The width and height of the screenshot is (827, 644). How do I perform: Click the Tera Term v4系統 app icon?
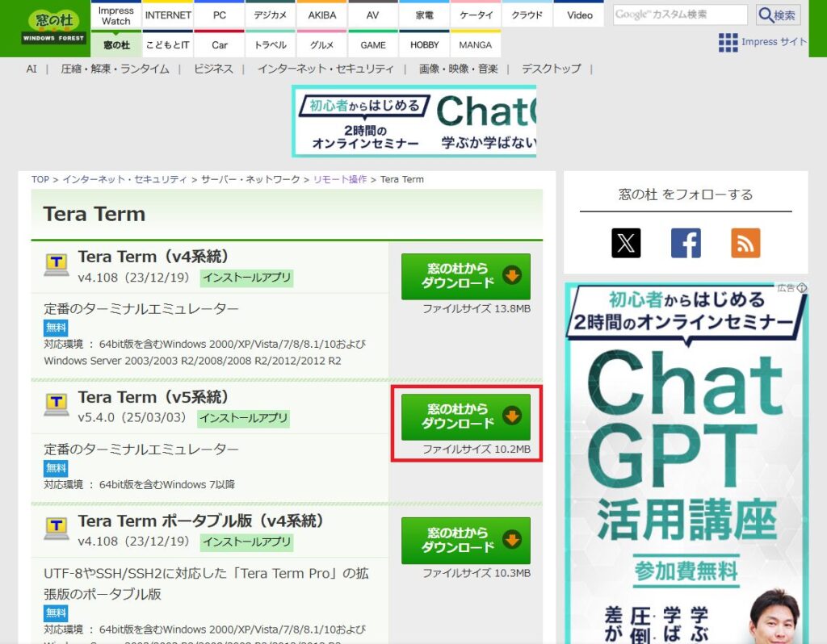pos(57,265)
